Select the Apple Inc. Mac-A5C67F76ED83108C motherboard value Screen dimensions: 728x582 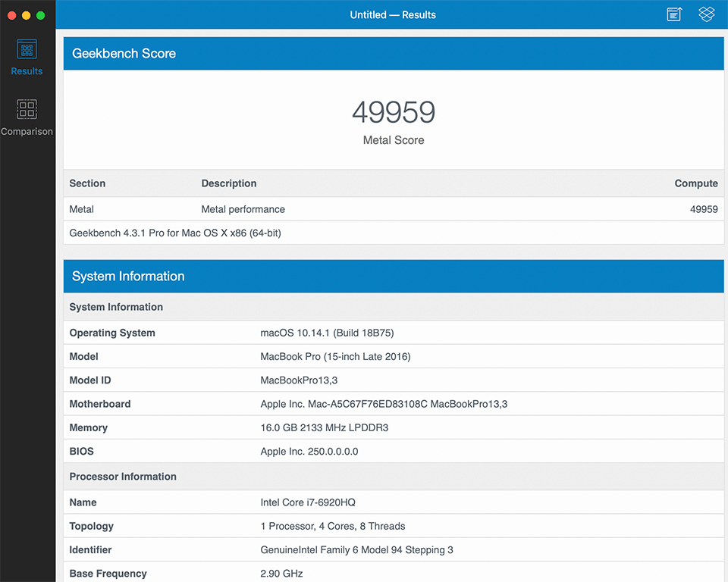384,404
